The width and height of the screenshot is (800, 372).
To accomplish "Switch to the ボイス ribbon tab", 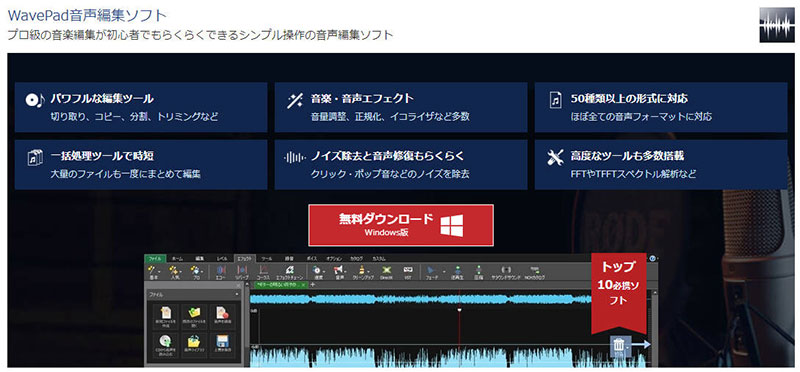I will pyautogui.click(x=312, y=259).
